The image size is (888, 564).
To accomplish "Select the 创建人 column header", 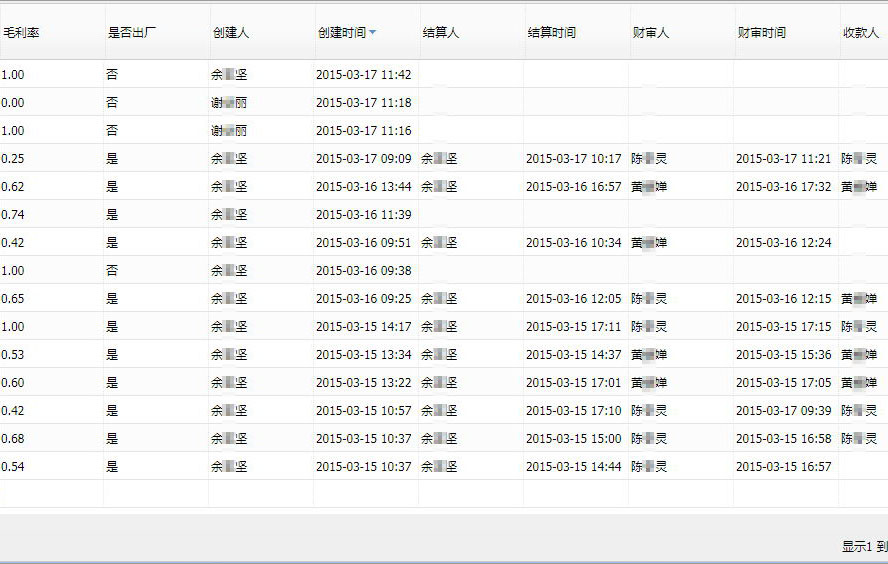I will (231, 33).
